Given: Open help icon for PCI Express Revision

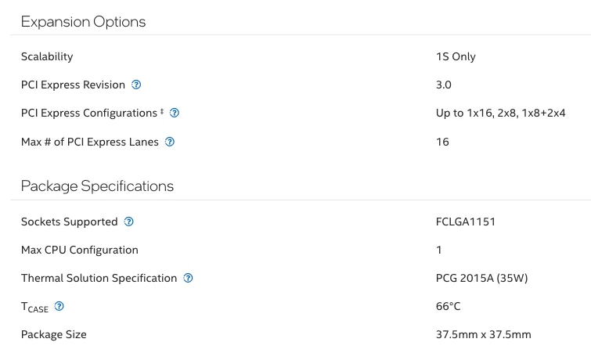Looking at the screenshot, I should click(136, 85).
